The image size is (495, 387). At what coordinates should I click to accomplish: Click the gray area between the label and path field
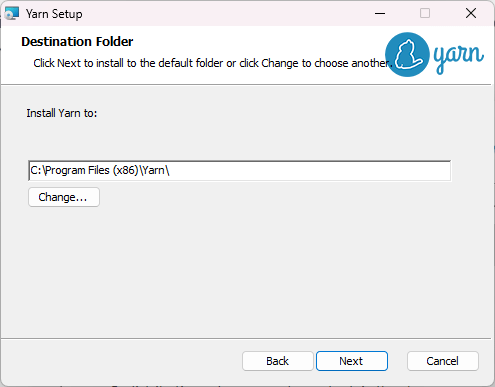point(233,140)
